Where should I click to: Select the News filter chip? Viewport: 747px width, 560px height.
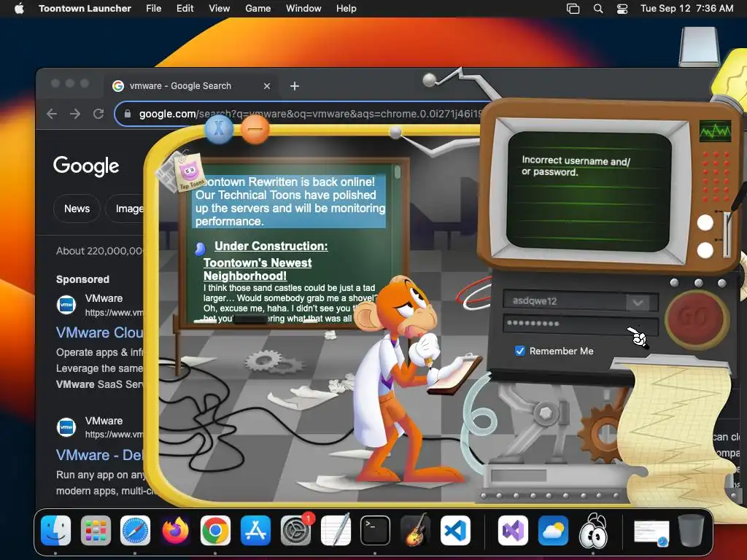(x=77, y=209)
